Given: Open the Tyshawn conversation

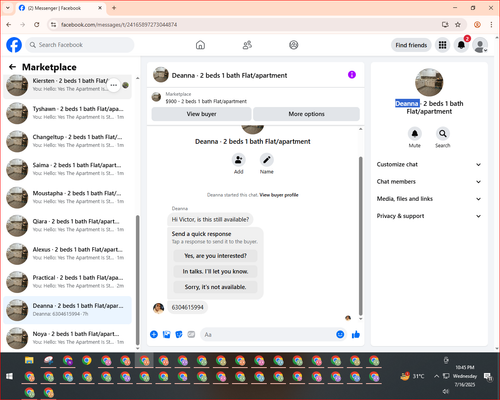Looking at the screenshot, I should pyautogui.click(x=67, y=113).
